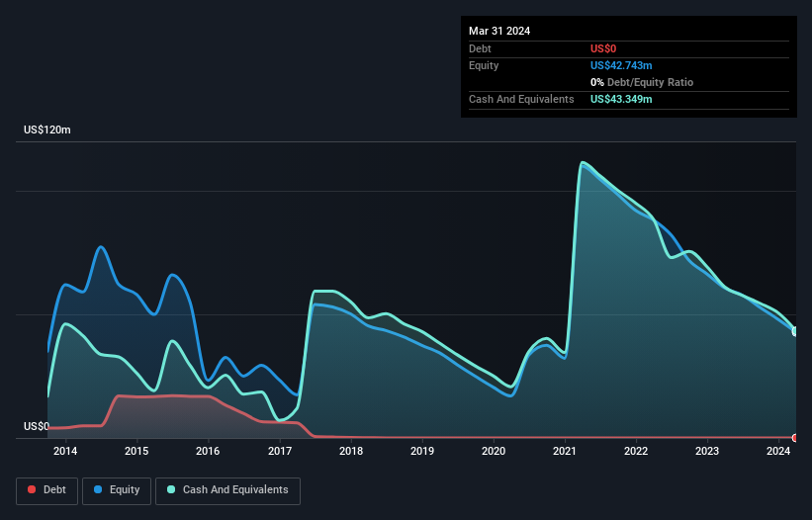Toggle the Equity series legend button
812x520 pixels.
coord(117,490)
